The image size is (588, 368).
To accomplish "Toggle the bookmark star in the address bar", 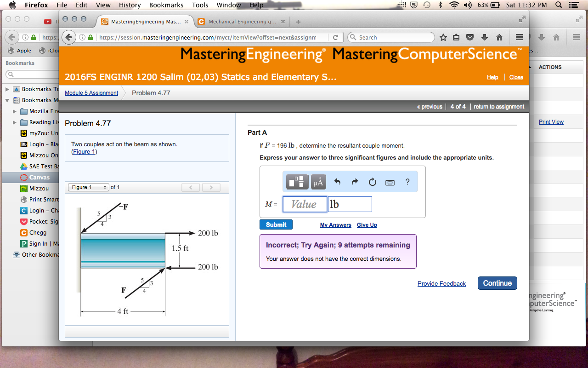I will (x=443, y=37).
